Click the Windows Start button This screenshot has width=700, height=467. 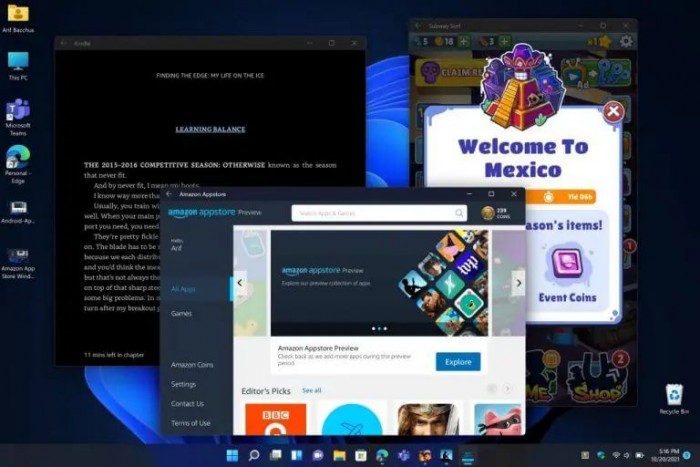coord(233,456)
